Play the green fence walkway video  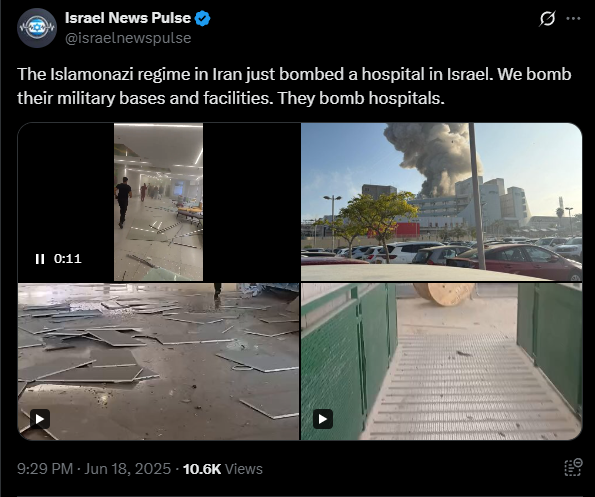point(323,419)
